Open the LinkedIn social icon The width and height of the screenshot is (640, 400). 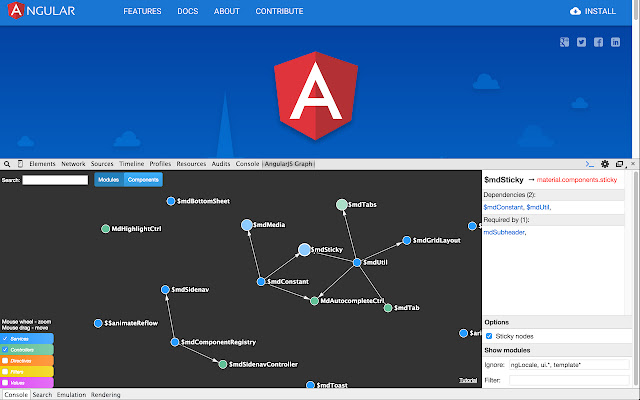pyautogui.click(x=615, y=42)
